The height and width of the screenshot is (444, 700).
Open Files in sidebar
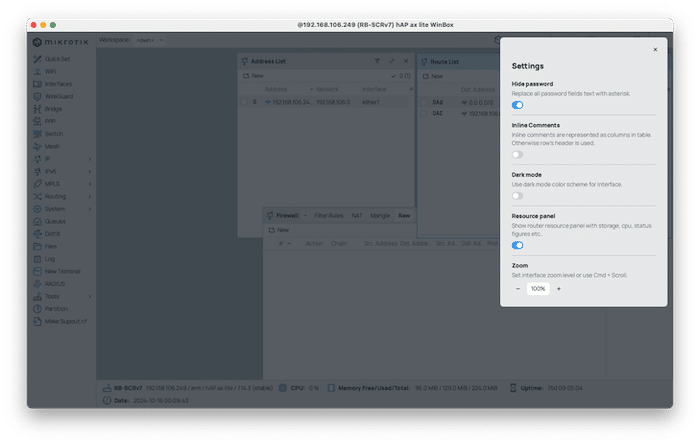tap(50, 246)
